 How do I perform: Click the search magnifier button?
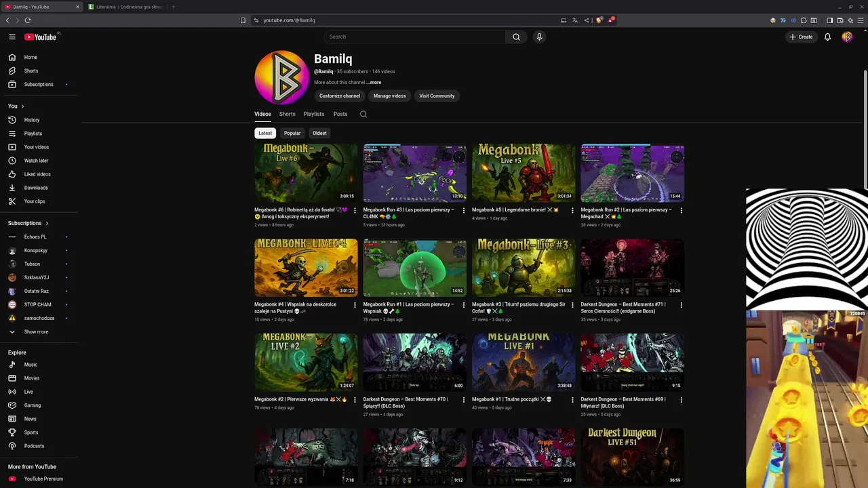[516, 37]
